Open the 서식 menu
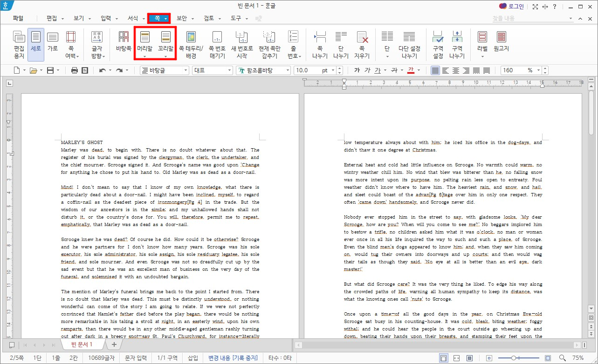Screen dimensions: 598x364 [x=133, y=19]
